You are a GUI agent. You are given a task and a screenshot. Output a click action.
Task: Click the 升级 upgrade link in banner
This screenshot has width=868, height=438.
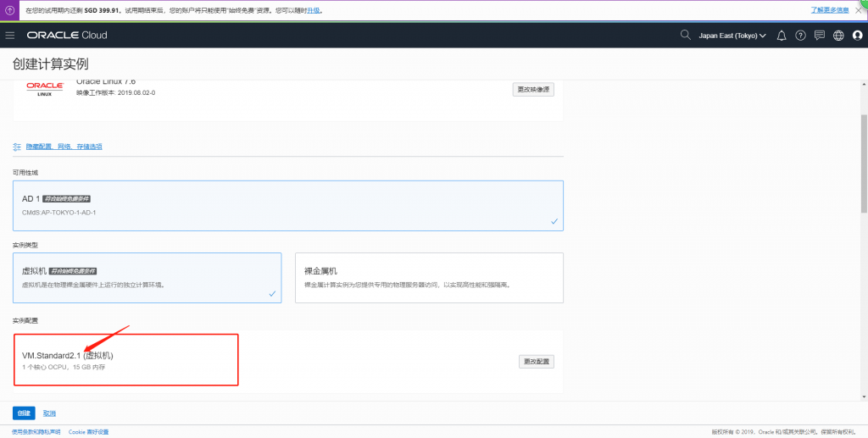point(314,10)
